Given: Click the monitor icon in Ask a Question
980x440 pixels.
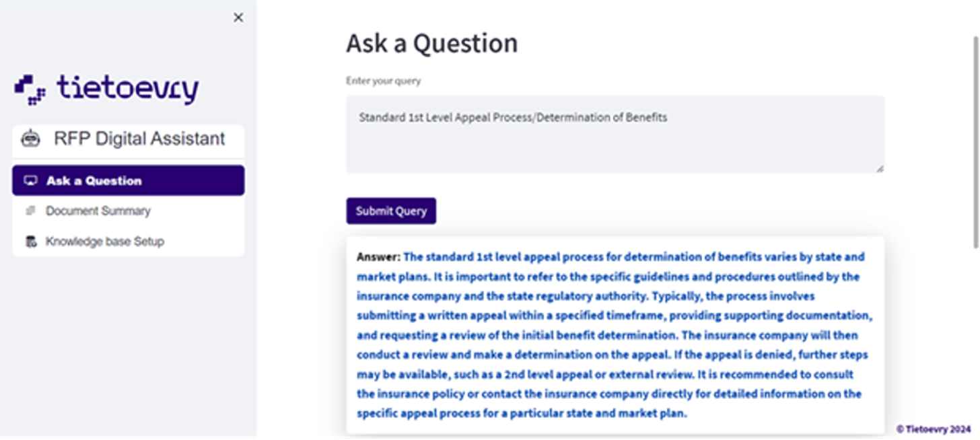Looking at the screenshot, I should [30, 180].
